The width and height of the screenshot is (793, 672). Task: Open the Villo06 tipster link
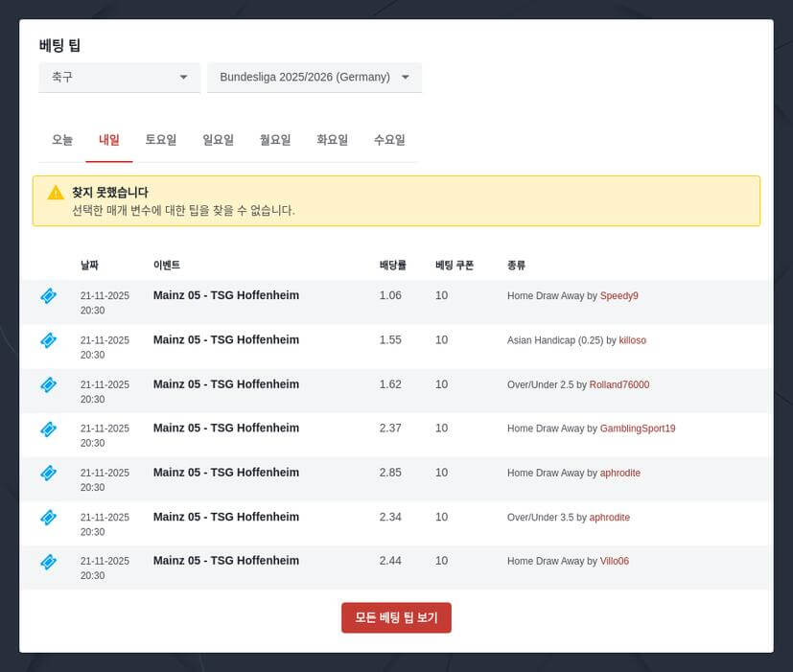614,561
